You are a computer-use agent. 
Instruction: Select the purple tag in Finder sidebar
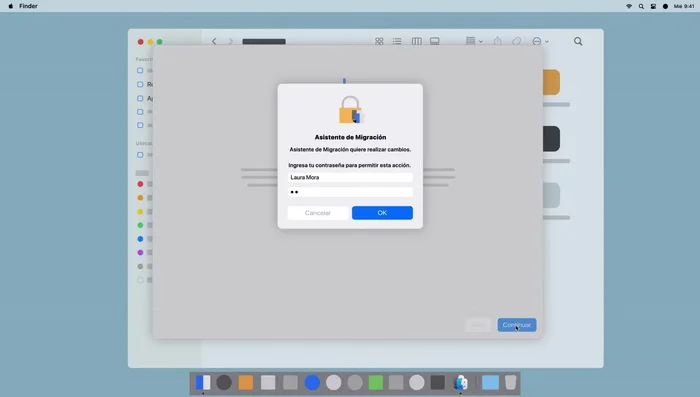[x=140, y=252]
